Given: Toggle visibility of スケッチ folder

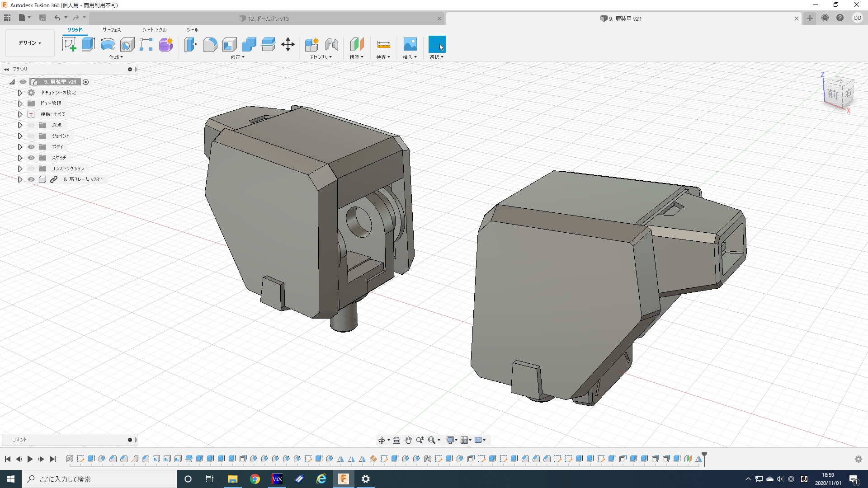Looking at the screenshot, I should click(31, 158).
